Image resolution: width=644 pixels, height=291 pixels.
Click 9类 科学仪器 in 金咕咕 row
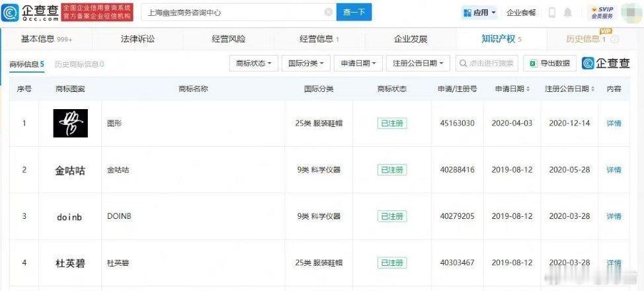coord(319,170)
